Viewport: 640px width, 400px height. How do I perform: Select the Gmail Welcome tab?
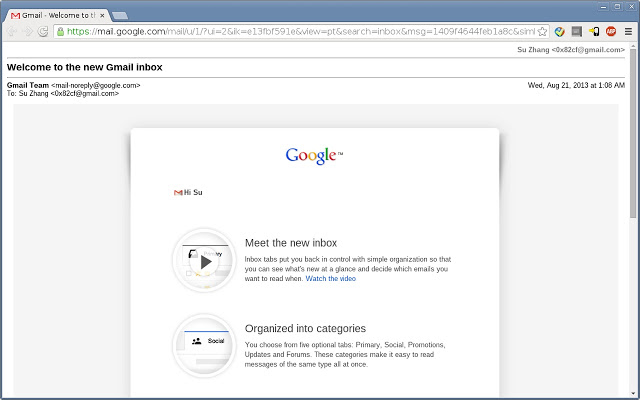pyautogui.click(x=57, y=16)
